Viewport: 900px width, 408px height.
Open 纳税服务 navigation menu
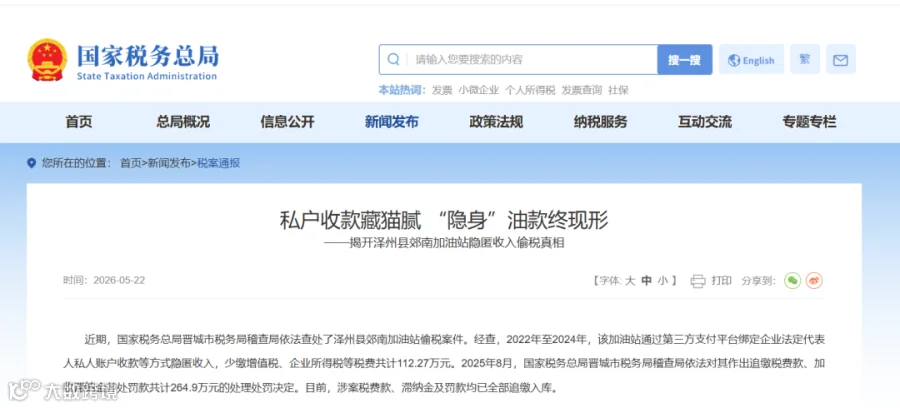point(600,122)
